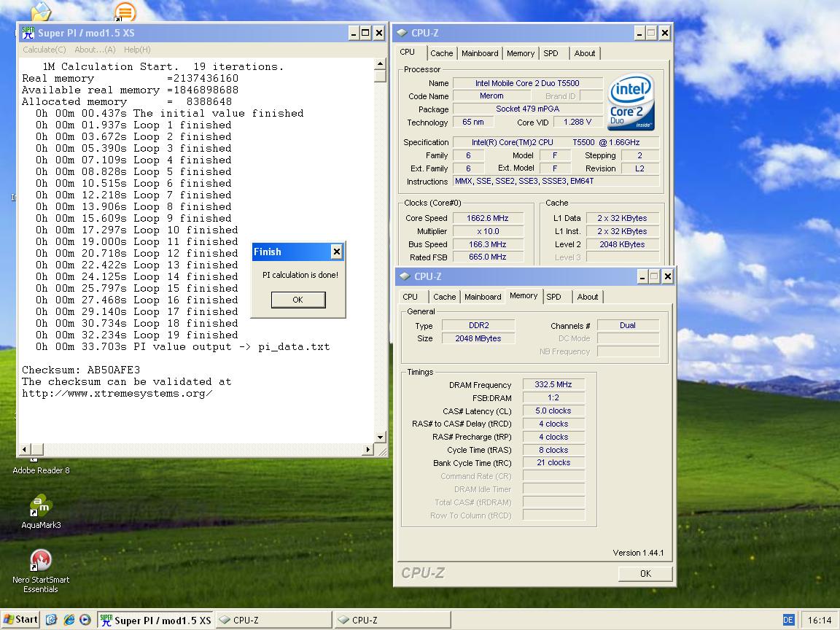
Task: Click the FSB:DRAM 1:2 value
Action: point(553,397)
